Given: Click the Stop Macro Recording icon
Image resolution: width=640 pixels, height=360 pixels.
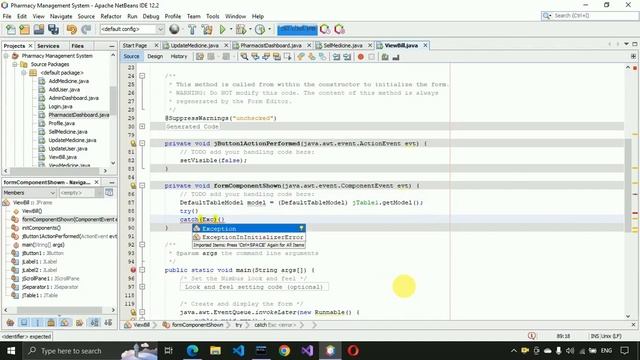Looking at the screenshot, I should tap(371, 57).
